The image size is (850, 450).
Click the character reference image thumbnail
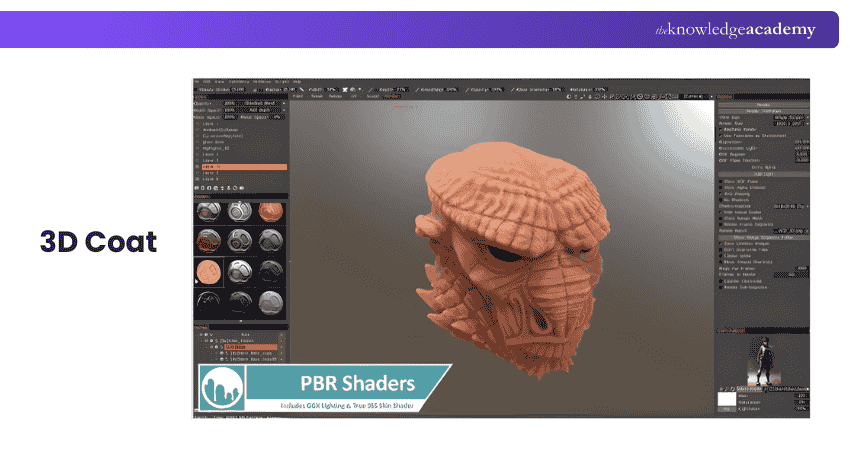tap(763, 361)
